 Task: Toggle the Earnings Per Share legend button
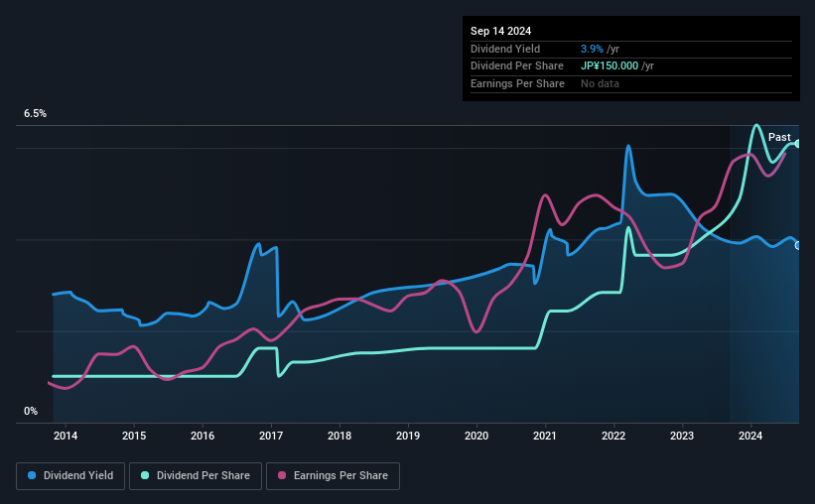(x=333, y=476)
